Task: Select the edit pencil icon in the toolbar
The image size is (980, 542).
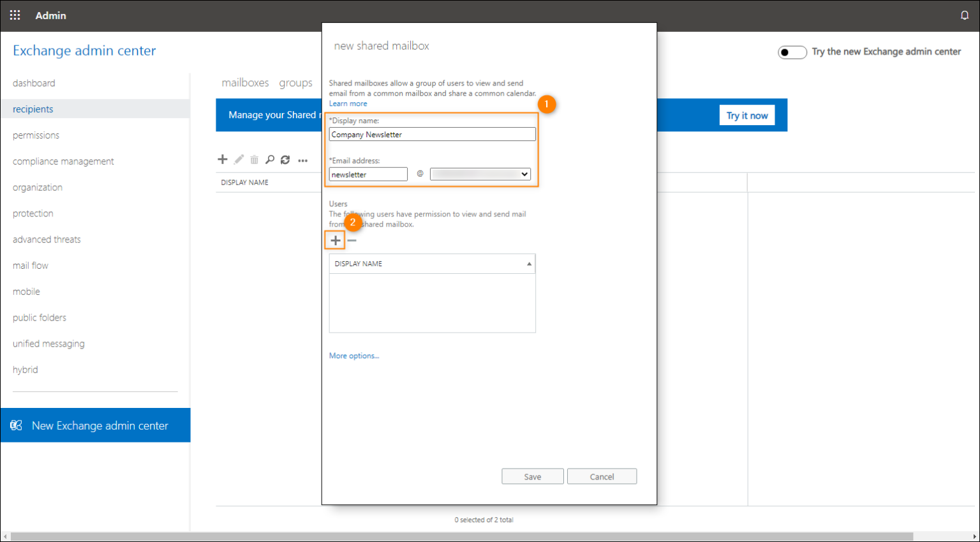Action: tap(238, 159)
